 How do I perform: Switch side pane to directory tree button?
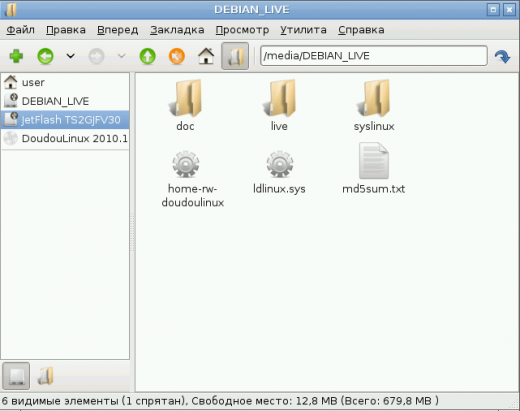[45, 376]
